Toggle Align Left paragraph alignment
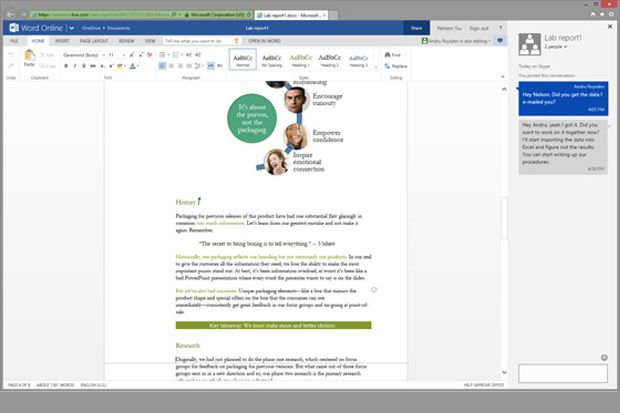The width and height of the screenshot is (620, 413). pyautogui.click(x=162, y=66)
